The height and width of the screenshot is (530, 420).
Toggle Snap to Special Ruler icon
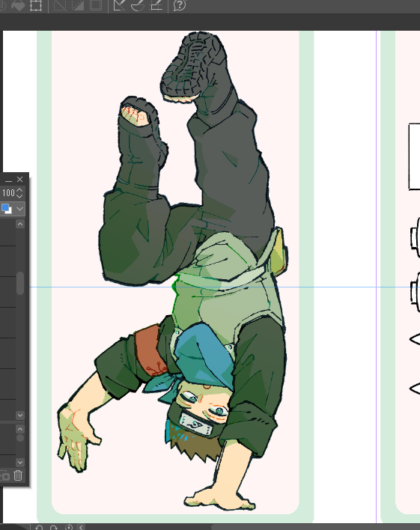tap(138, 4)
